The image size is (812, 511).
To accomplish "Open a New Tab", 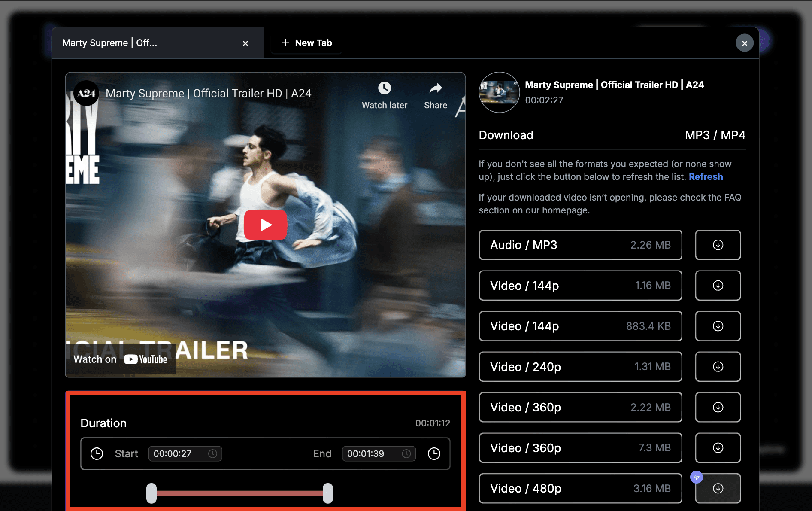I will [x=306, y=43].
